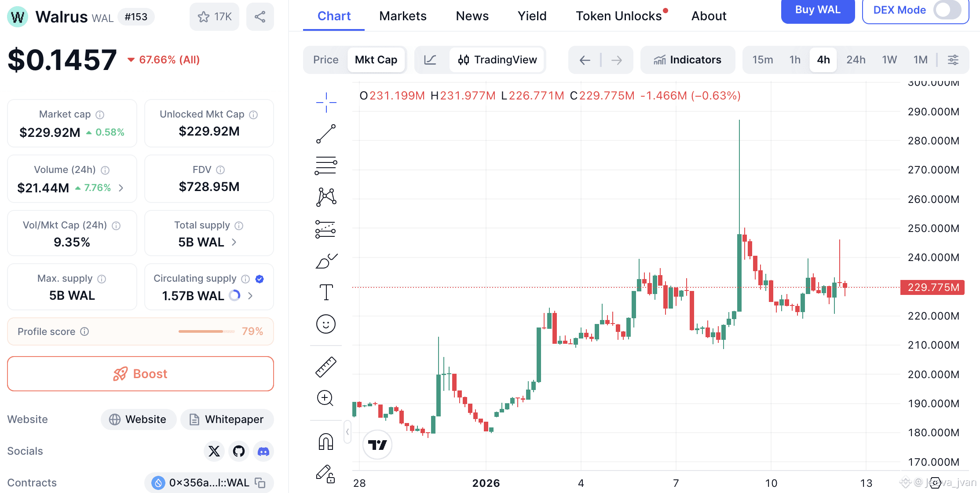Expand Volume (24h) details arrow
Screen dimensions: 980x493
pyautogui.click(x=121, y=188)
